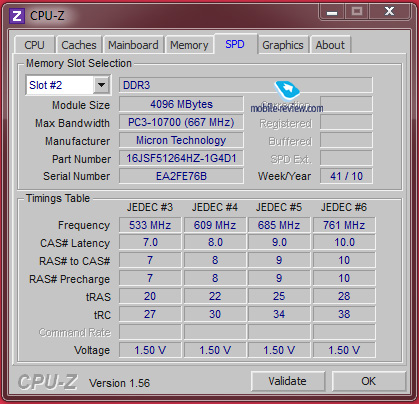
Task: Click the JEDEC #3 column header
Action: pyautogui.click(x=150, y=207)
